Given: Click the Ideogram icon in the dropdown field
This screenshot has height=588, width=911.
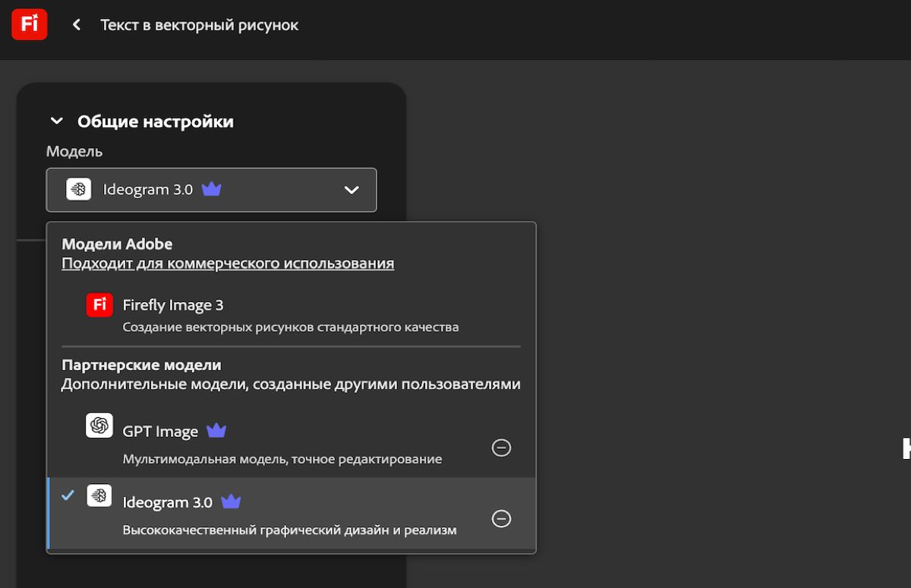Looking at the screenshot, I should point(79,189).
